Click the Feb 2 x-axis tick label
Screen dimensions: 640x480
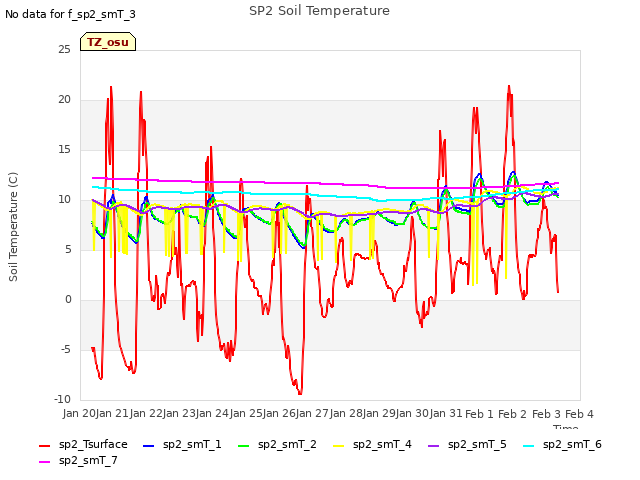tap(513, 414)
